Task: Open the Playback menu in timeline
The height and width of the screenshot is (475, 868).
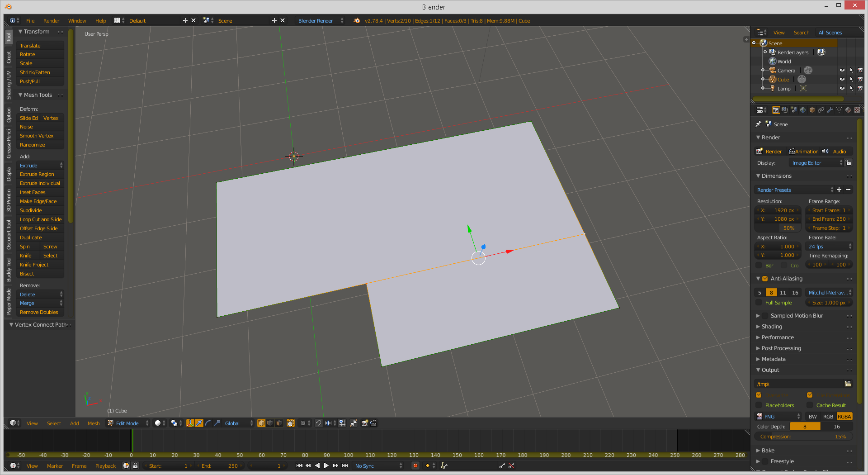Action: point(105,466)
